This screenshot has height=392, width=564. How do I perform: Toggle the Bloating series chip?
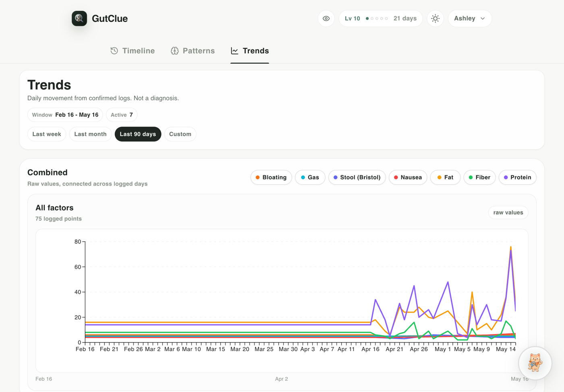tap(271, 177)
